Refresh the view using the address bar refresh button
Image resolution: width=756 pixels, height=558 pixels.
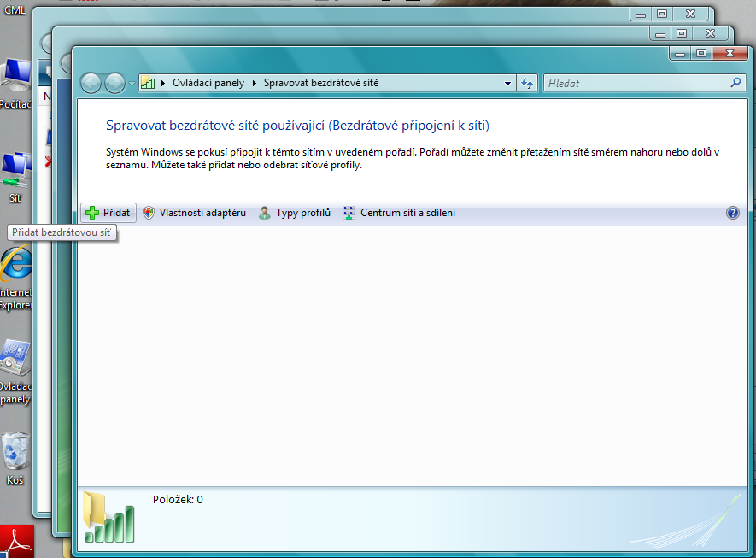pos(527,83)
